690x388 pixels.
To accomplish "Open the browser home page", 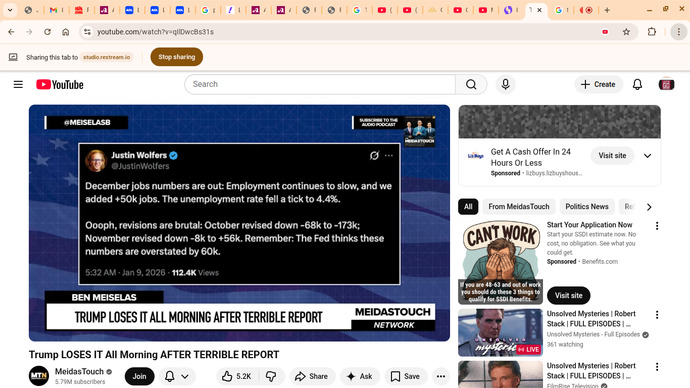I will coord(66,32).
